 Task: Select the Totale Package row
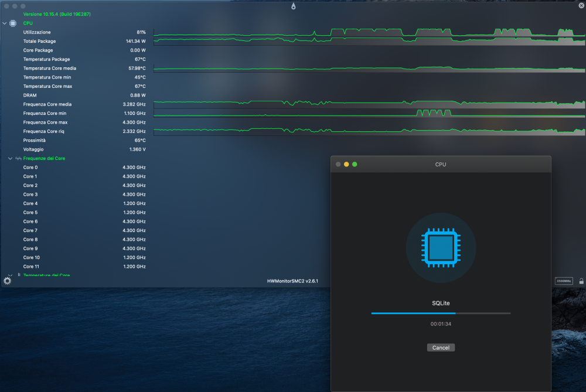click(84, 41)
